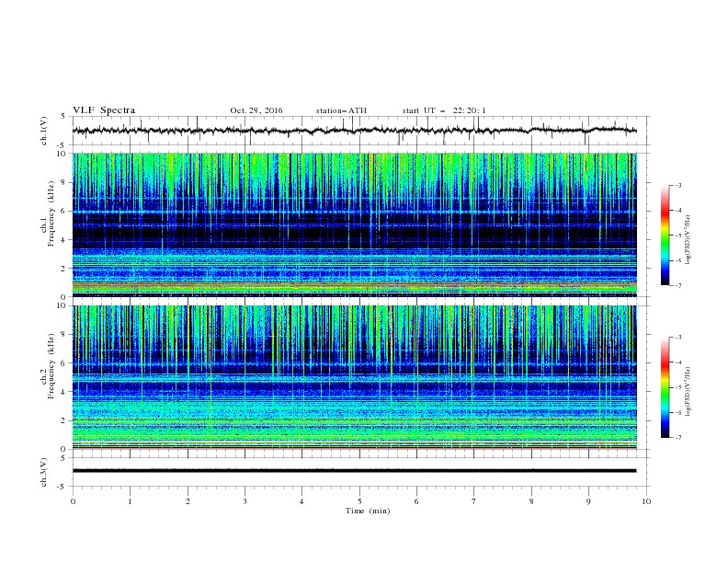Click the "station=ATH" label
Image resolution: width=728 pixels, height=563 pixels.
(341, 110)
